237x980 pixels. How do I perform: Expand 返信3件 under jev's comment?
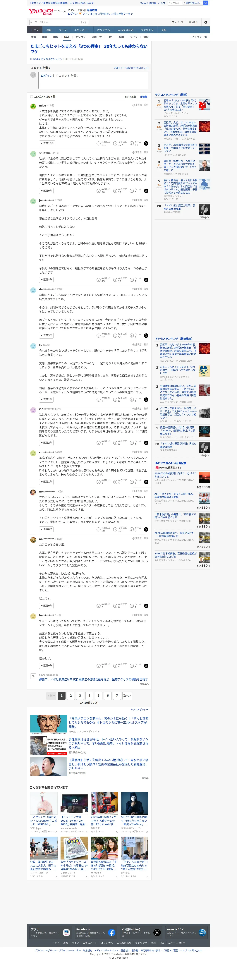click(x=46, y=280)
